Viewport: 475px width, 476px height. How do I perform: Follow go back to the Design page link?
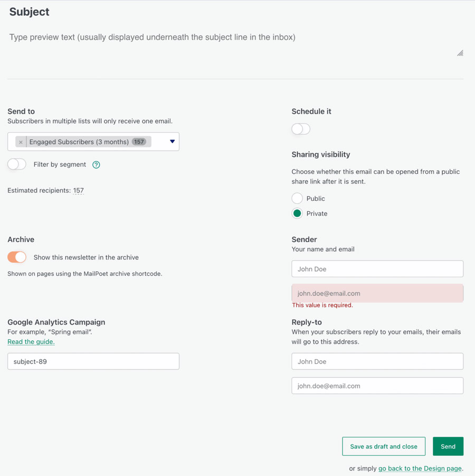click(x=420, y=469)
